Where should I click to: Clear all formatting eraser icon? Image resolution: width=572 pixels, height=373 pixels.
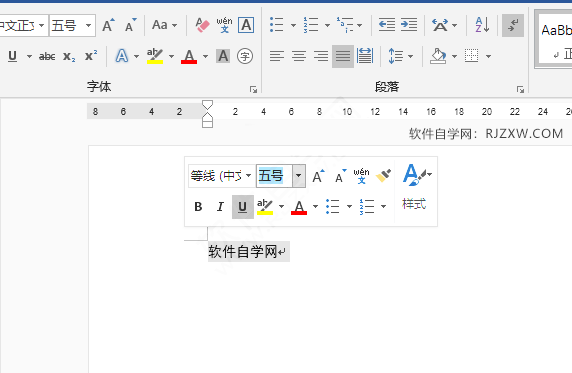point(202,25)
